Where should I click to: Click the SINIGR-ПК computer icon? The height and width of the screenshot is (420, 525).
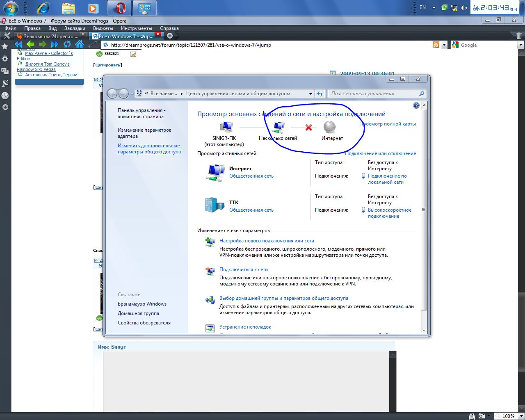pyautogui.click(x=226, y=128)
